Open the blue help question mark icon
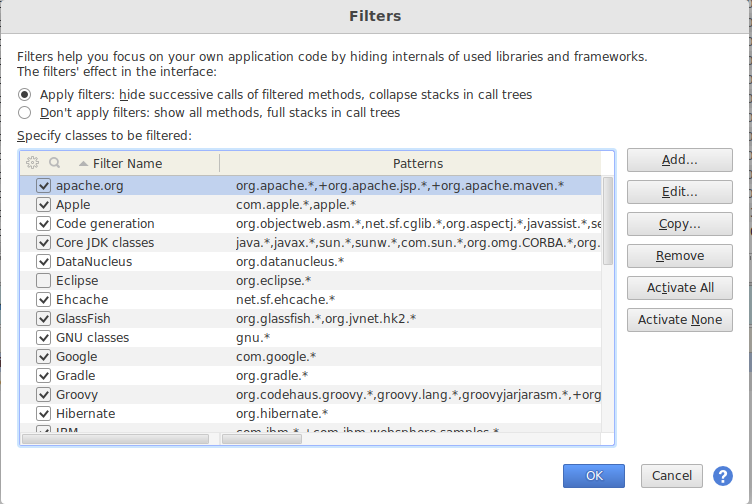The height and width of the screenshot is (504, 752). pos(722,476)
